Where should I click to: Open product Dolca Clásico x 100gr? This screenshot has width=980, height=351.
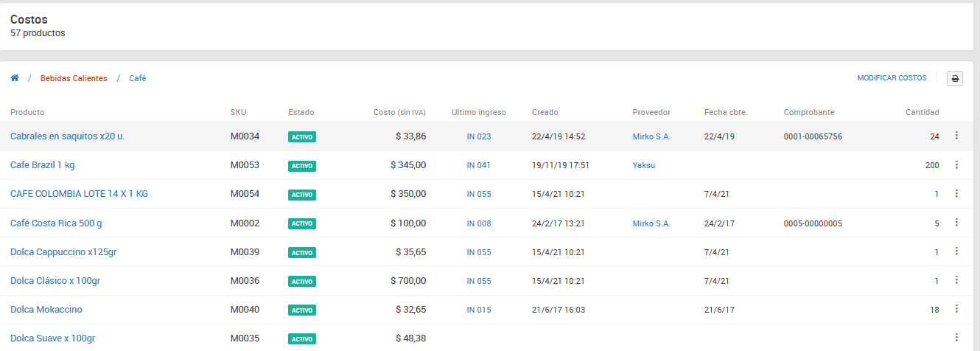point(55,280)
